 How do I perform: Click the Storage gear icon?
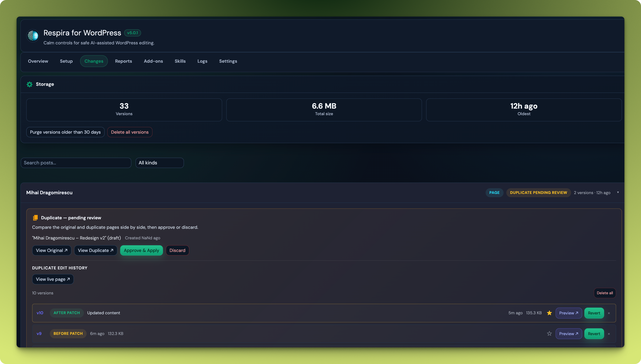click(x=30, y=84)
